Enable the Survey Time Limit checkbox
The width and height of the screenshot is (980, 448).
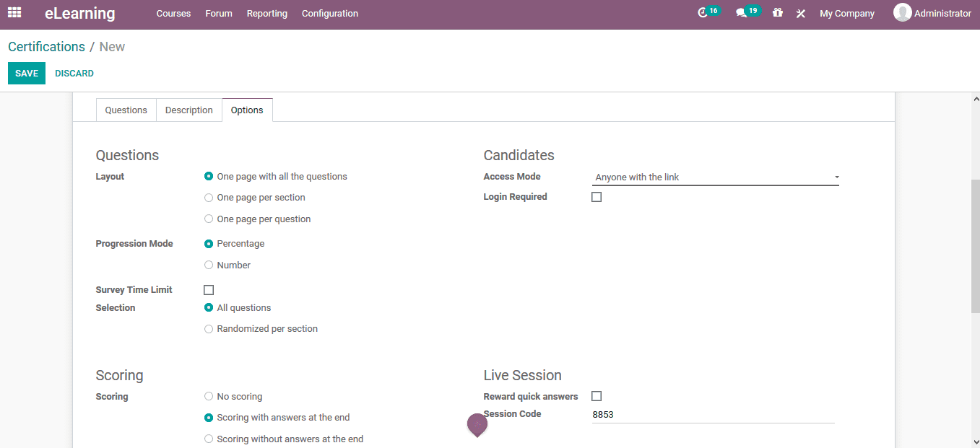click(x=209, y=290)
